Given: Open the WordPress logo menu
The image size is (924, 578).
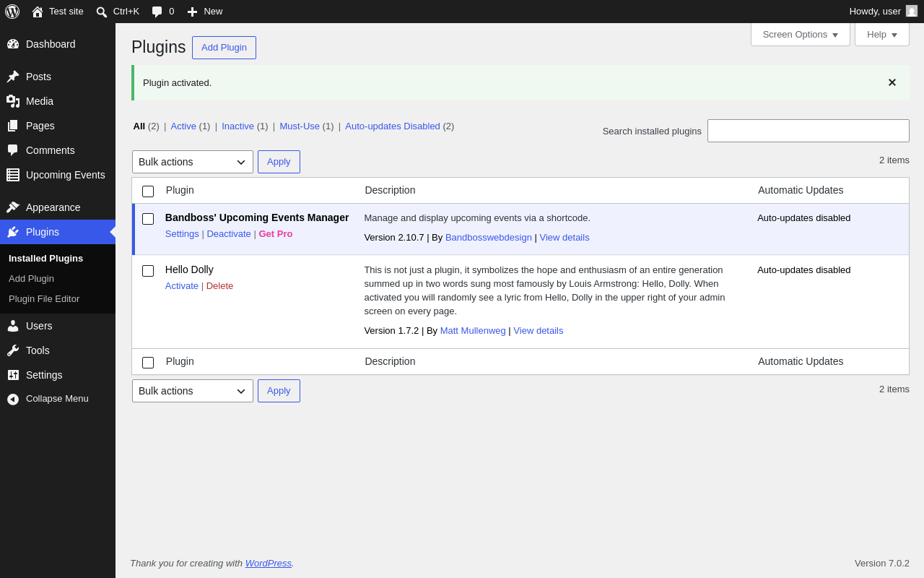Looking at the screenshot, I should click(x=12, y=12).
